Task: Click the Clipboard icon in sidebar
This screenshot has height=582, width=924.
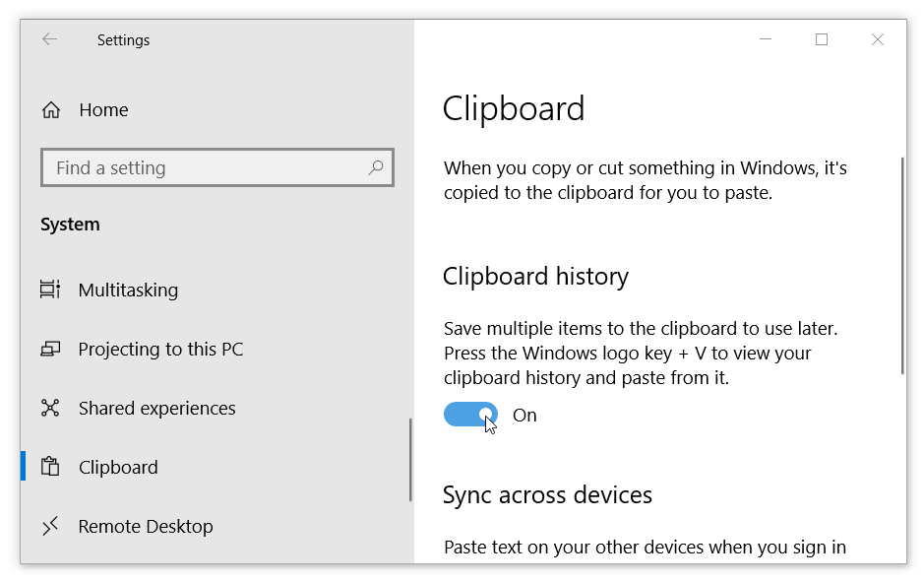Action: 50,467
